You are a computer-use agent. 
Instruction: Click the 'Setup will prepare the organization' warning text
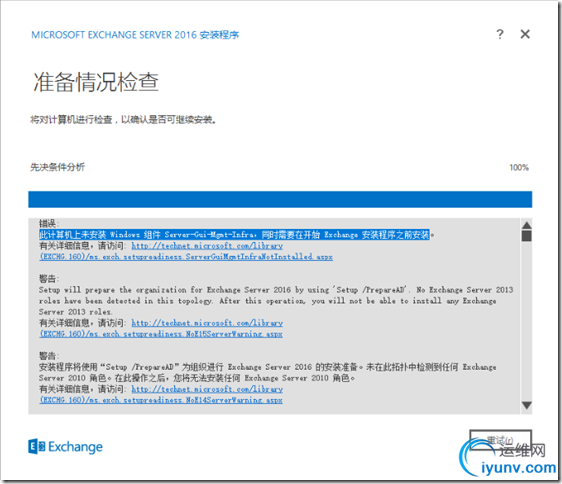click(x=276, y=300)
